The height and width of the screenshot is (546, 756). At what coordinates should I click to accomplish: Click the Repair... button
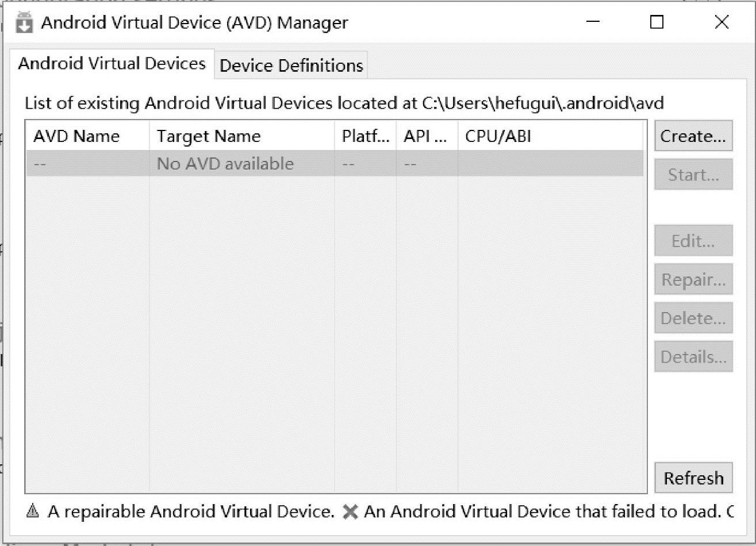click(693, 280)
